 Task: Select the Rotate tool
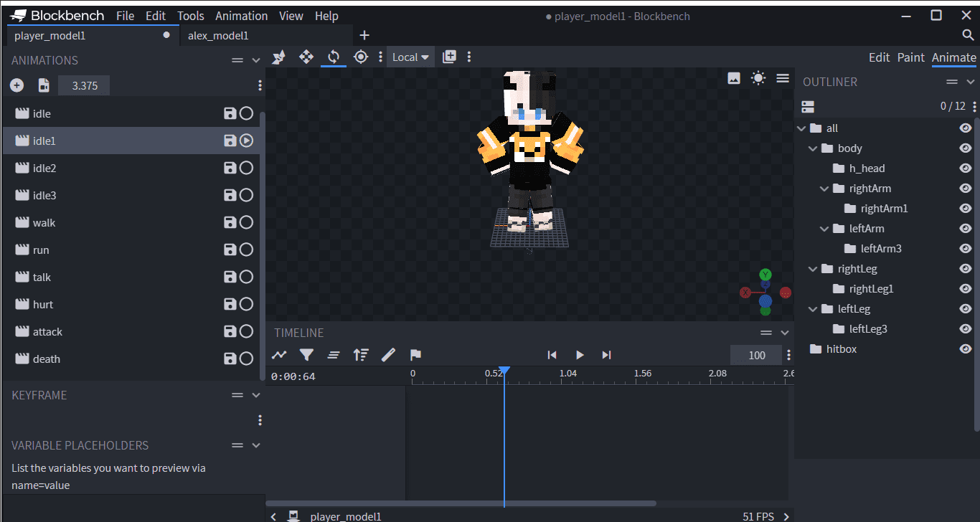pos(334,57)
